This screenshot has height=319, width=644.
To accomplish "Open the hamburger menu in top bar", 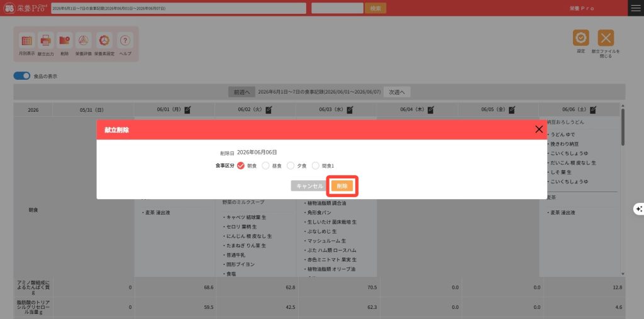I will (x=635, y=8).
